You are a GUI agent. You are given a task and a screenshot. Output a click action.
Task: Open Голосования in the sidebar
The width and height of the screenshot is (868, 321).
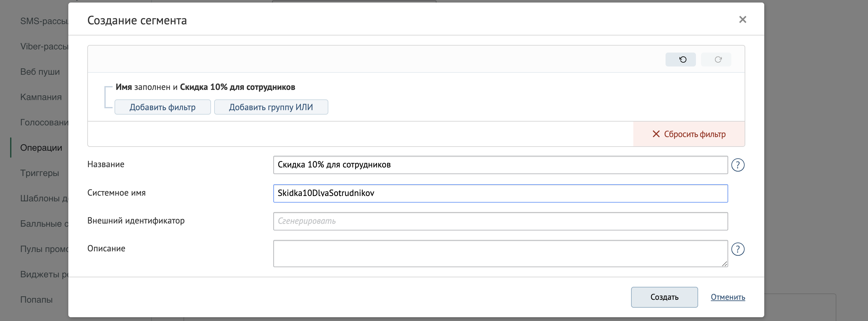pos(44,122)
